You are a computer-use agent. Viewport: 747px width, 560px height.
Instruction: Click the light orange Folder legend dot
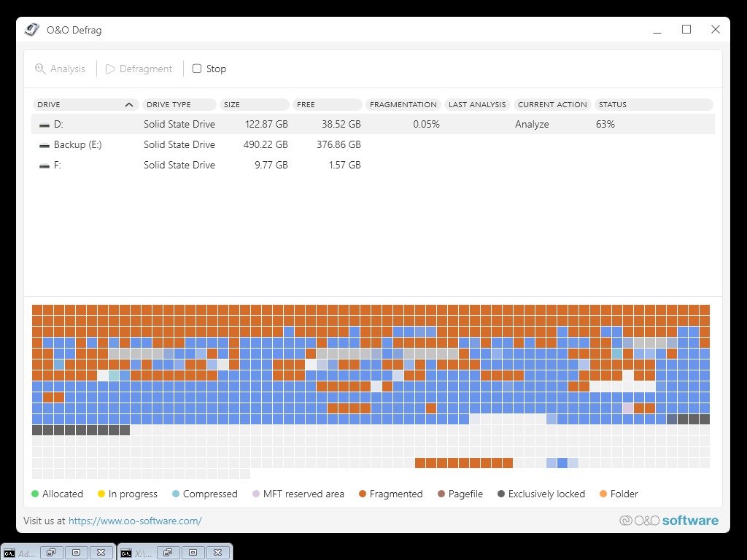point(603,494)
